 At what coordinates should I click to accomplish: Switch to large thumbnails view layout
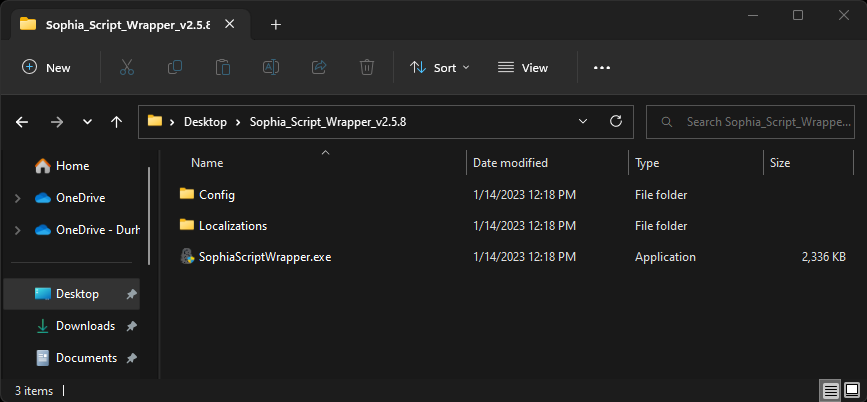tap(853, 391)
